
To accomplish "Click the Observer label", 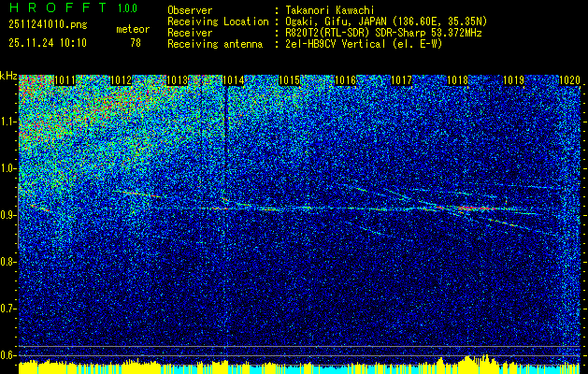I will coord(190,10).
